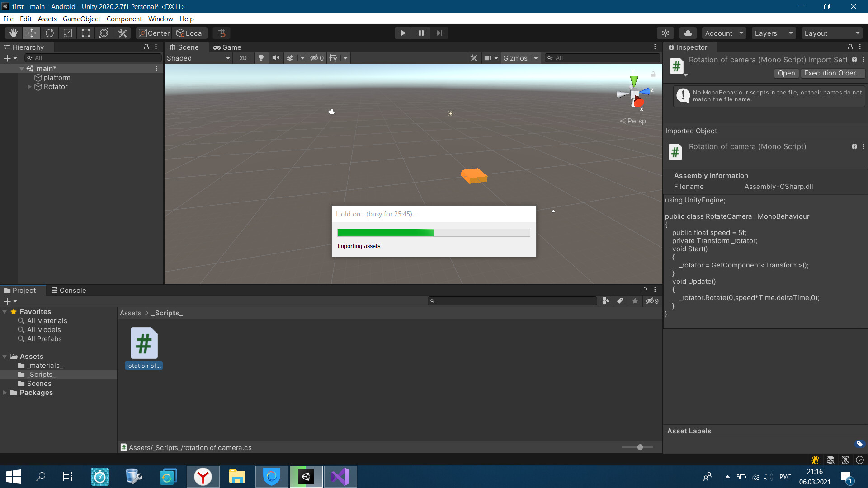Select the Move/Transform tool icon

point(31,33)
